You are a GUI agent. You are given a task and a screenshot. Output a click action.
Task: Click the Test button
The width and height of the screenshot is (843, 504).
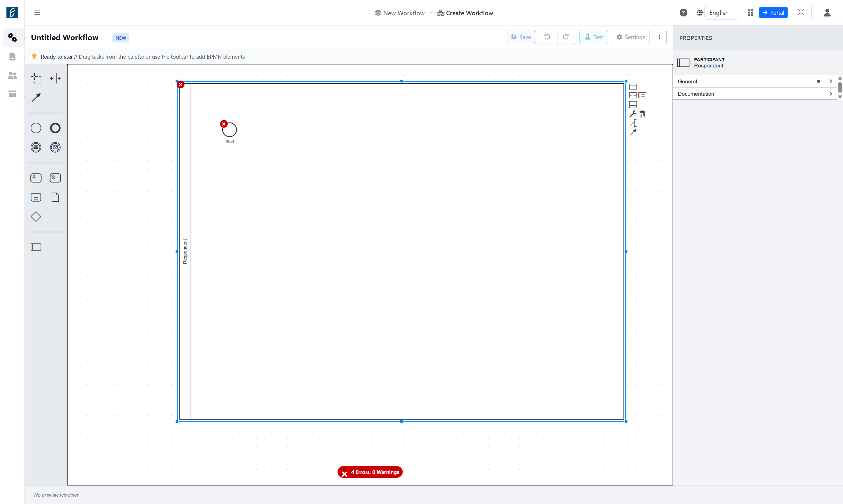pyautogui.click(x=594, y=37)
